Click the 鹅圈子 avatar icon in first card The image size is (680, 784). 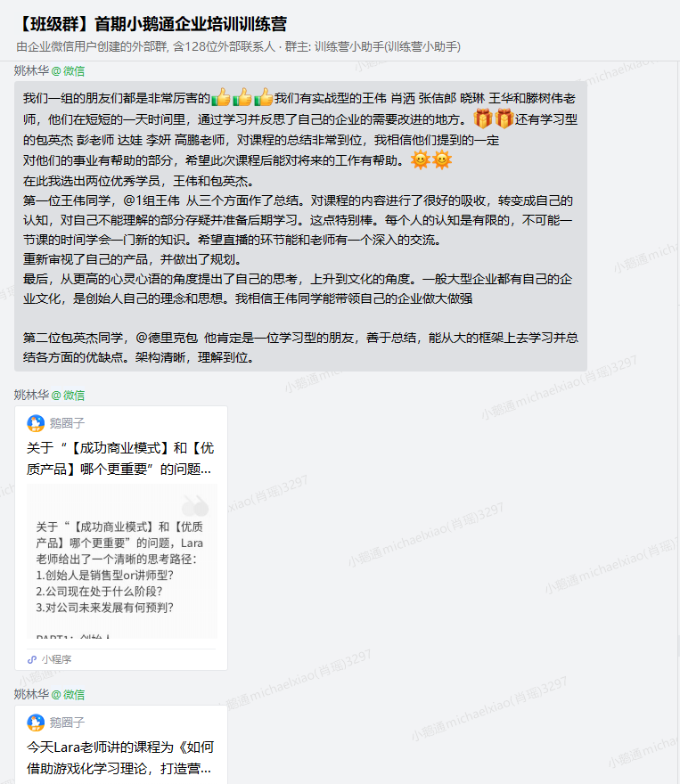click(x=36, y=423)
